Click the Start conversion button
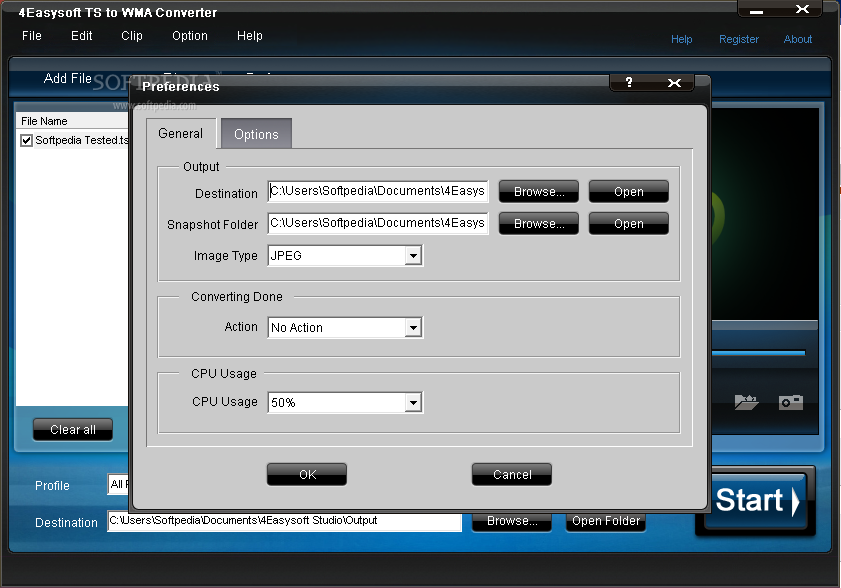 [756, 501]
